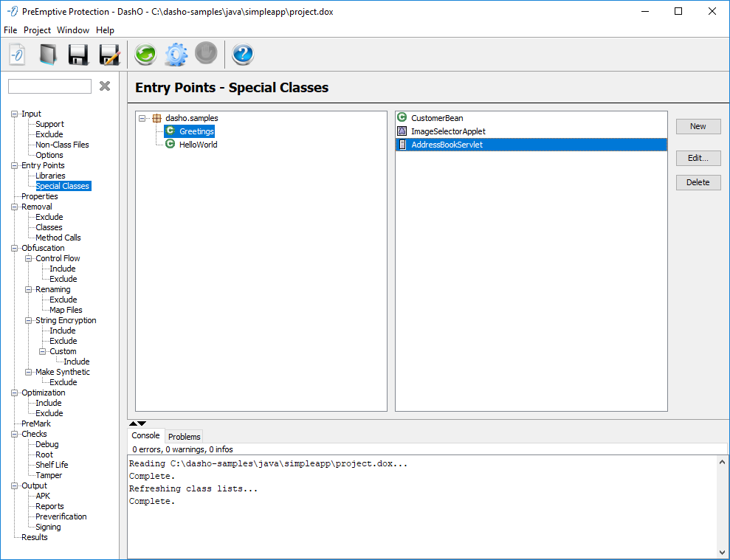Run the build using the blue gear icon
Viewport: 730px width, 560px height.
click(176, 55)
